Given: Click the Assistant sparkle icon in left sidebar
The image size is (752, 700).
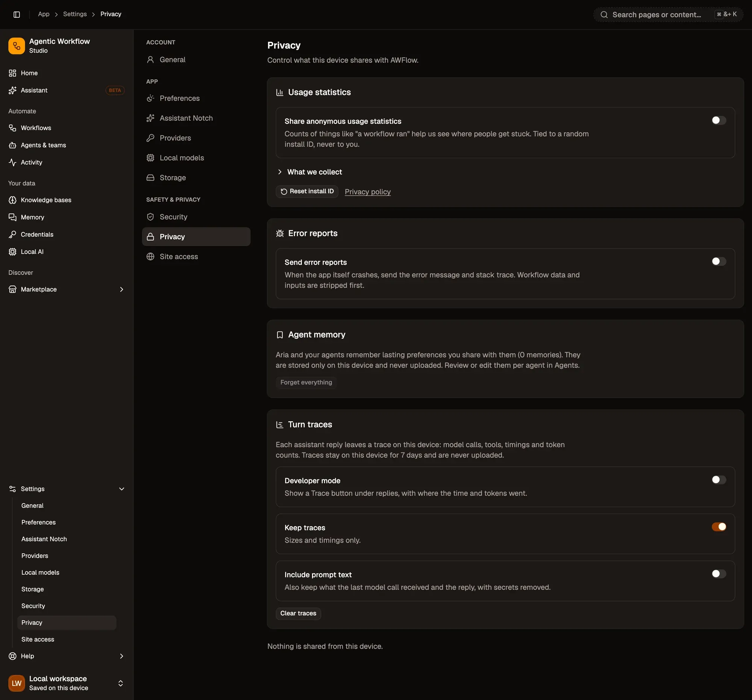Looking at the screenshot, I should tap(12, 90).
